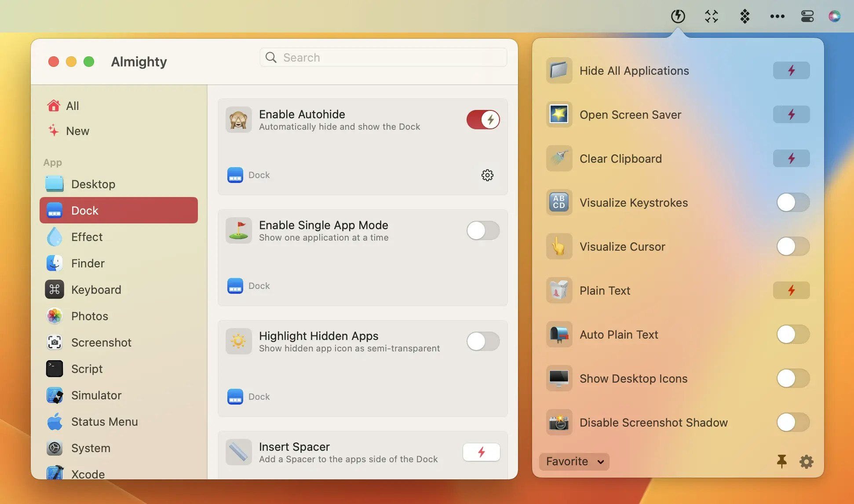Toggle Enable Single App Mode on
Screen dimensions: 854x504
[483, 230]
